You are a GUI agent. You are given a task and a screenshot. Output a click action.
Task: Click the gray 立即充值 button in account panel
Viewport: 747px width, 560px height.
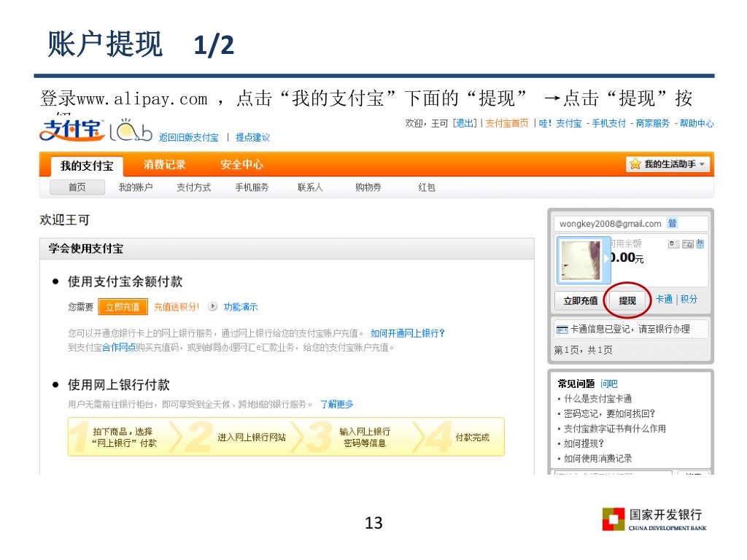click(580, 301)
